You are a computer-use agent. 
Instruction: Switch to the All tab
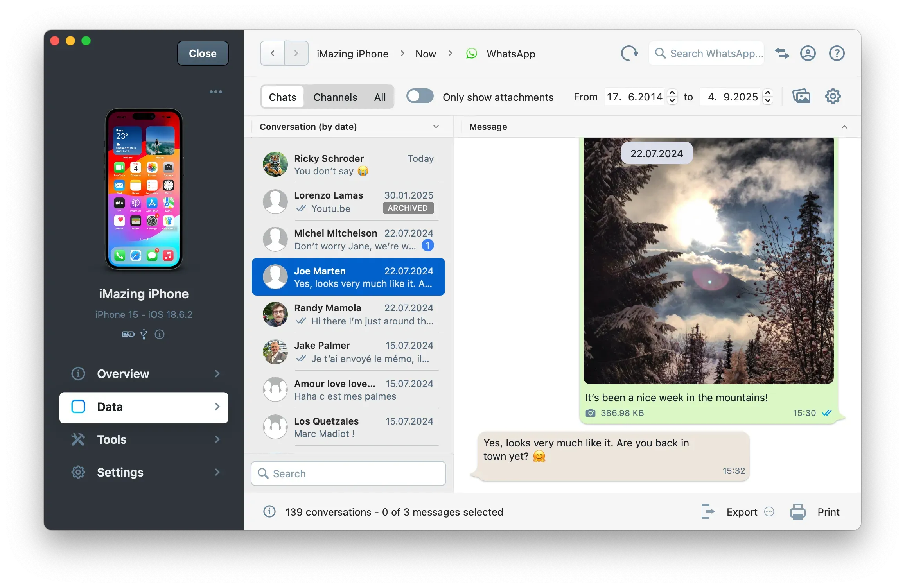pyautogui.click(x=380, y=97)
